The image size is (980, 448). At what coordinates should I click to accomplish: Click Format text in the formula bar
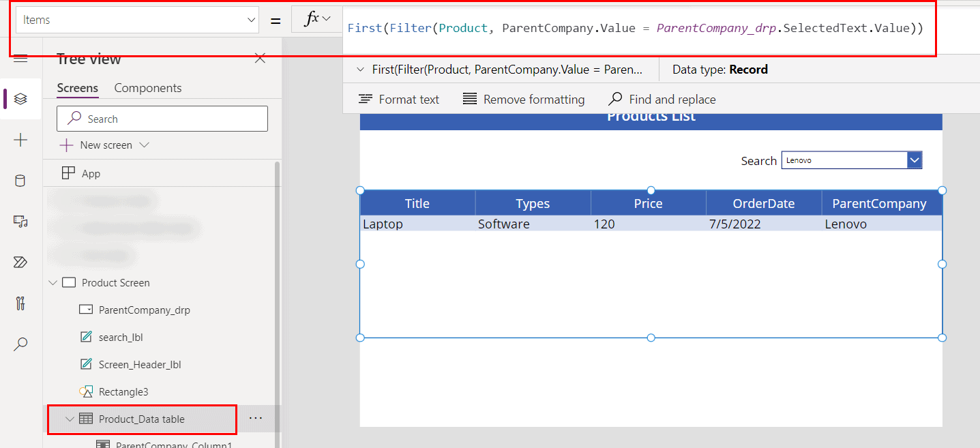398,99
